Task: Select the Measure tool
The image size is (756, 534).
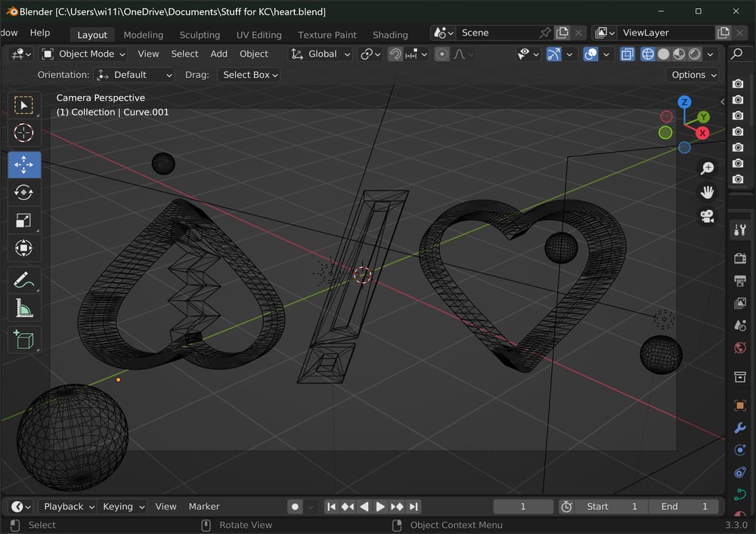Action: click(23, 308)
